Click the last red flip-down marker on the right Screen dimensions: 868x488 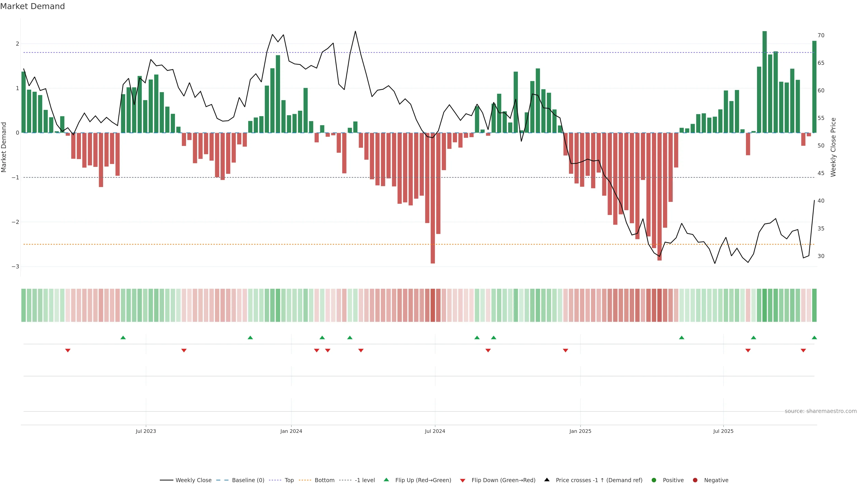tap(803, 351)
